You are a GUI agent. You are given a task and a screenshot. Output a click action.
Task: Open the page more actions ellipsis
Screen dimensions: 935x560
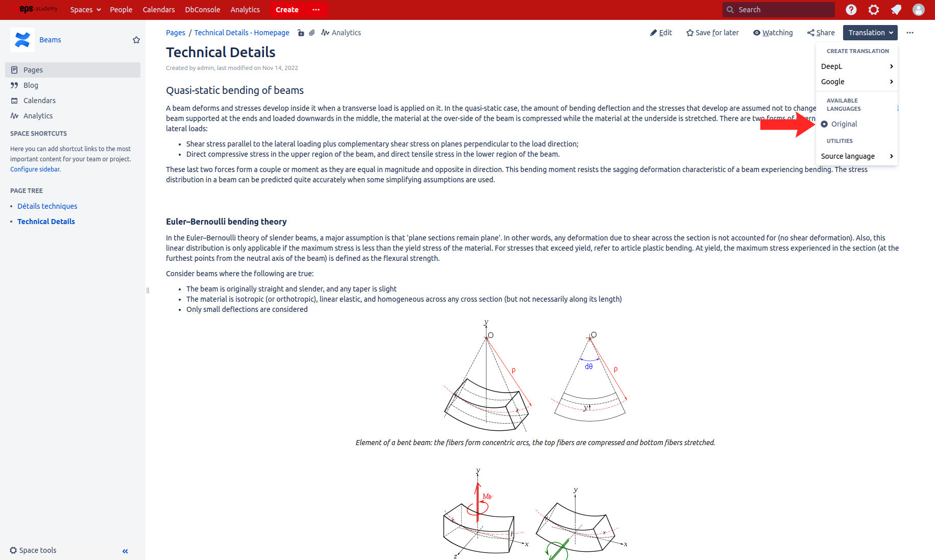(x=910, y=33)
